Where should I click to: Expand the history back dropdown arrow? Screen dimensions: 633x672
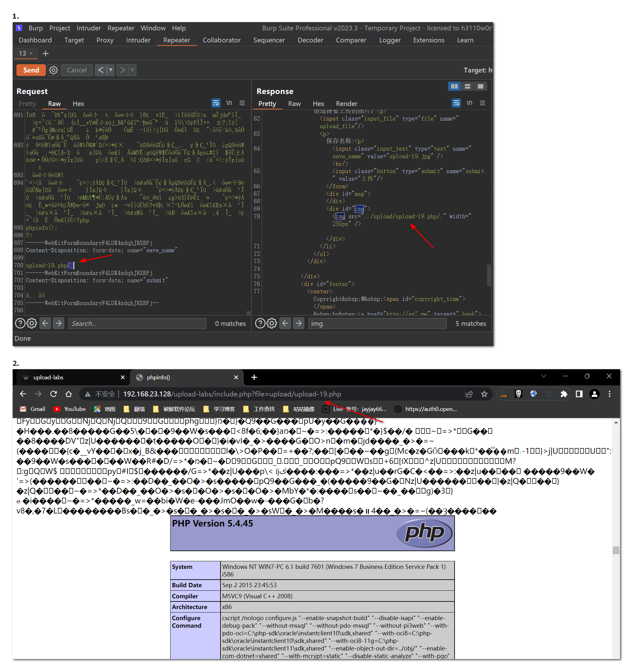(x=110, y=70)
